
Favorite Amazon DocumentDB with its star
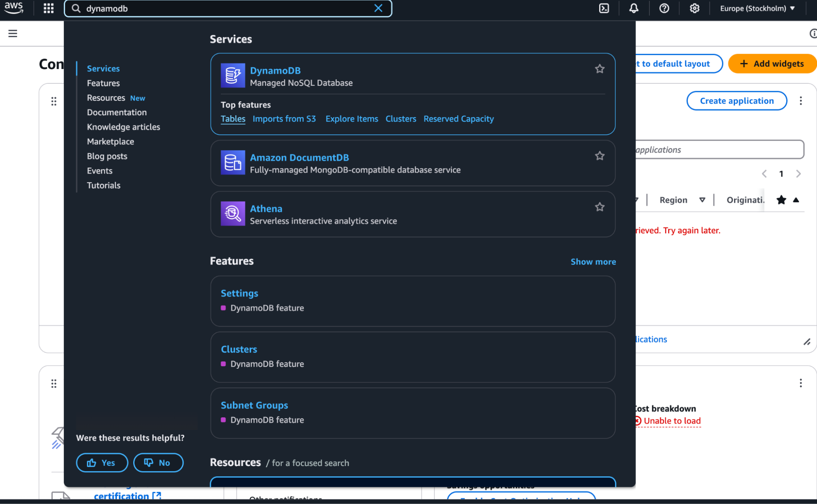click(600, 156)
